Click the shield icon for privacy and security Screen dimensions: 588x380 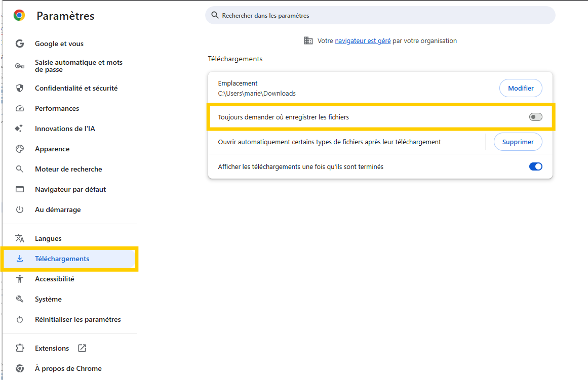pyautogui.click(x=20, y=88)
